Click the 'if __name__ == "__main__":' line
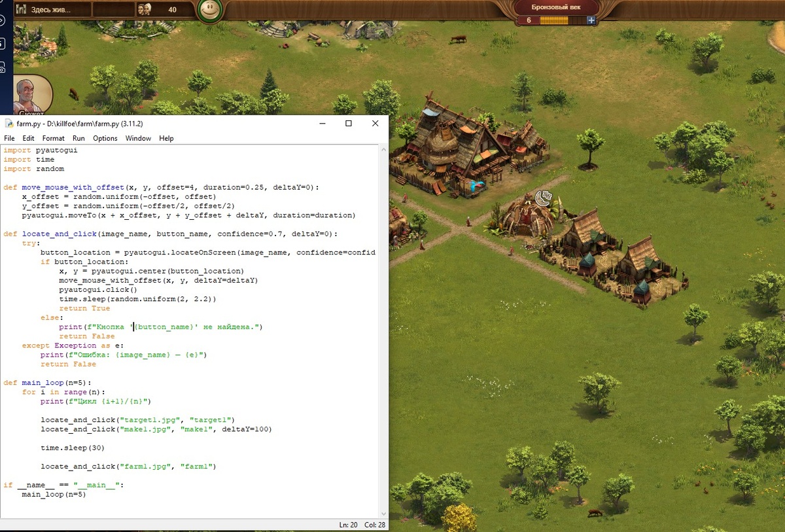The height and width of the screenshot is (532, 785). coord(63,485)
